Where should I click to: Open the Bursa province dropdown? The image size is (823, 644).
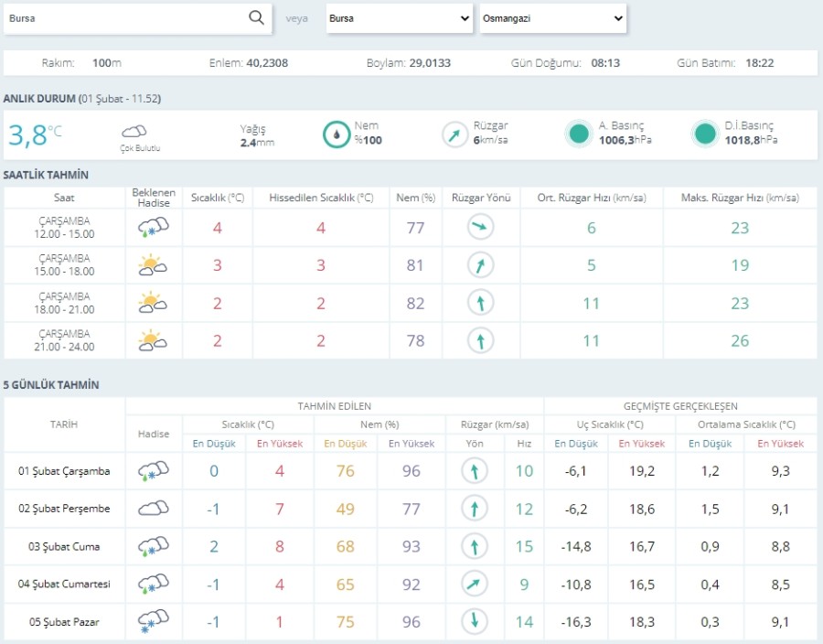click(399, 18)
